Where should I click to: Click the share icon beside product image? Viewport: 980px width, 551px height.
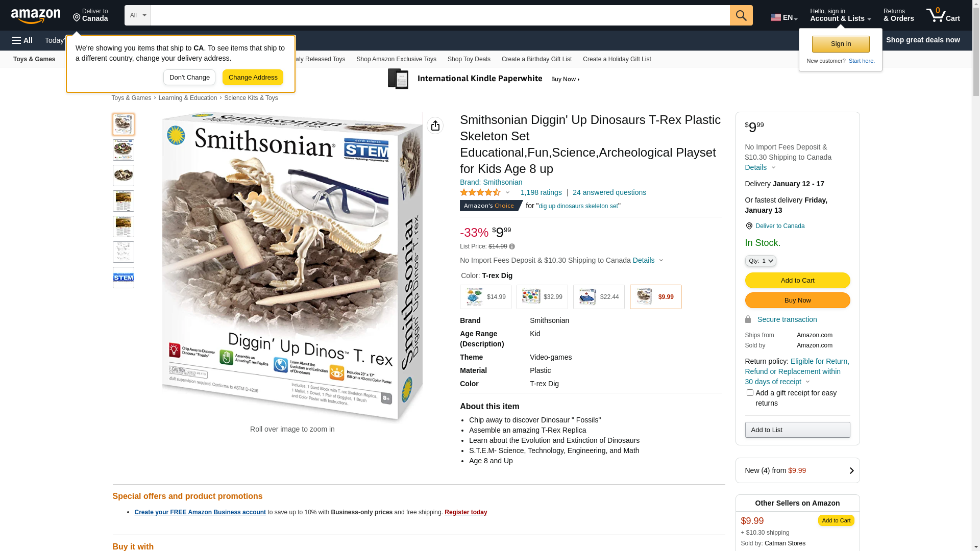pyautogui.click(x=435, y=126)
